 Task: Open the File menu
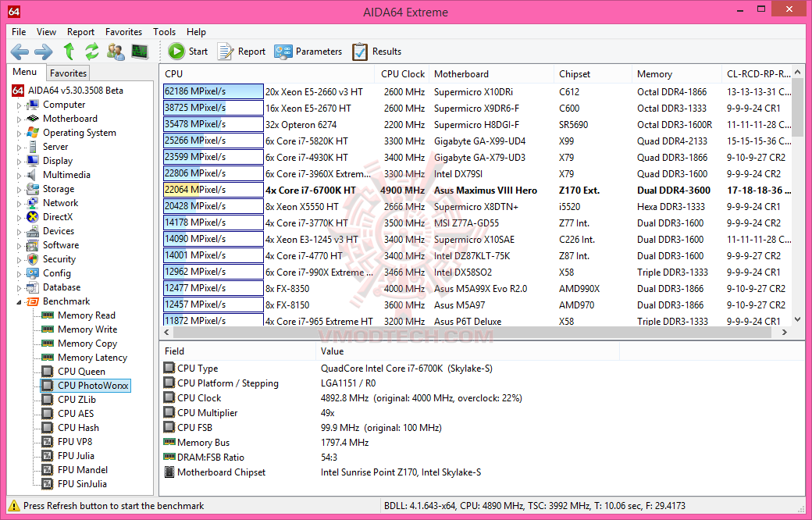[19, 31]
